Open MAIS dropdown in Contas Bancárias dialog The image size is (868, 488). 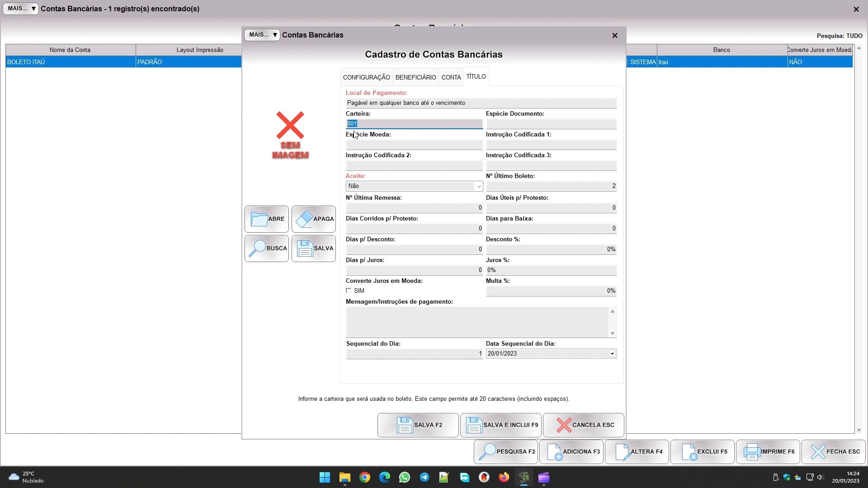(x=263, y=35)
